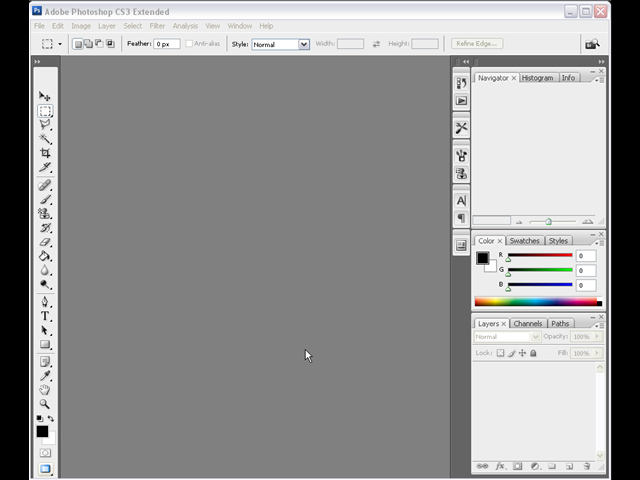Image resolution: width=640 pixels, height=480 pixels.
Task: Choose Add to selection mode
Action: [88, 44]
